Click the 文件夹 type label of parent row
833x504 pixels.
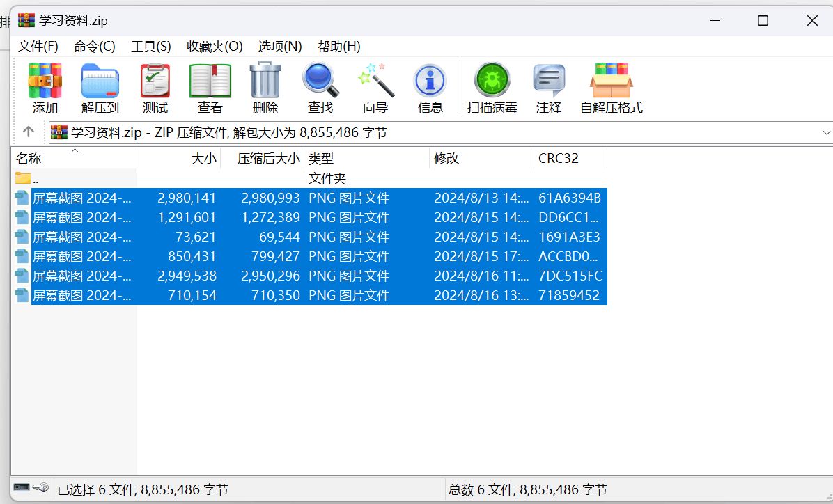(327, 178)
